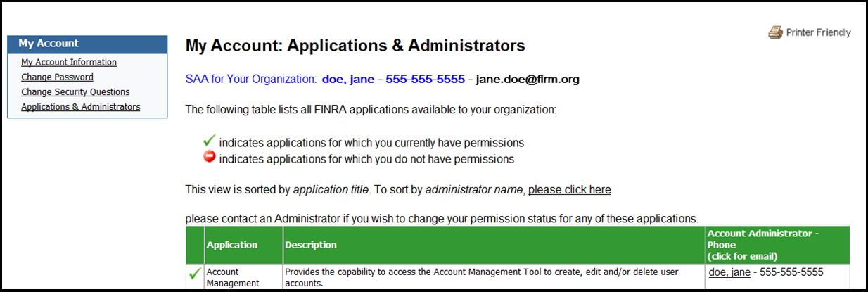The width and height of the screenshot is (868, 292).
Task: Click the page title 'Applications & Administrators' heading
Action: coord(355,46)
